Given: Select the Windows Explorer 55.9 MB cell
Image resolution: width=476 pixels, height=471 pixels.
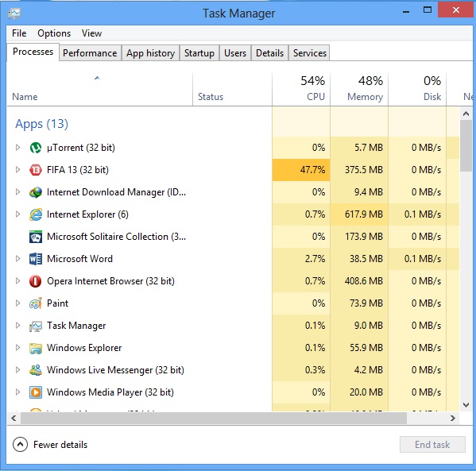Looking at the screenshot, I should 359,347.
